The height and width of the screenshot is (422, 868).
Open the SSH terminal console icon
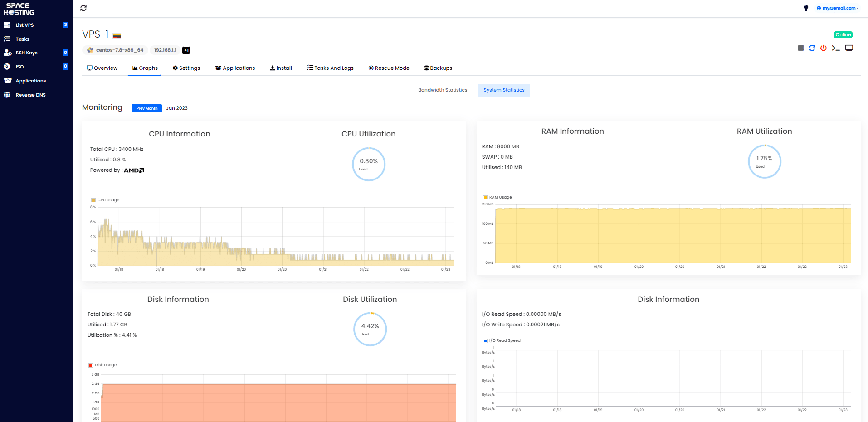click(x=836, y=48)
